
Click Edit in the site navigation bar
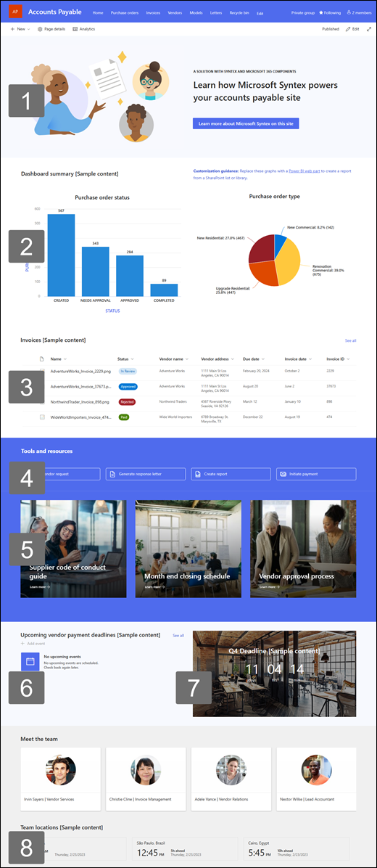(260, 13)
